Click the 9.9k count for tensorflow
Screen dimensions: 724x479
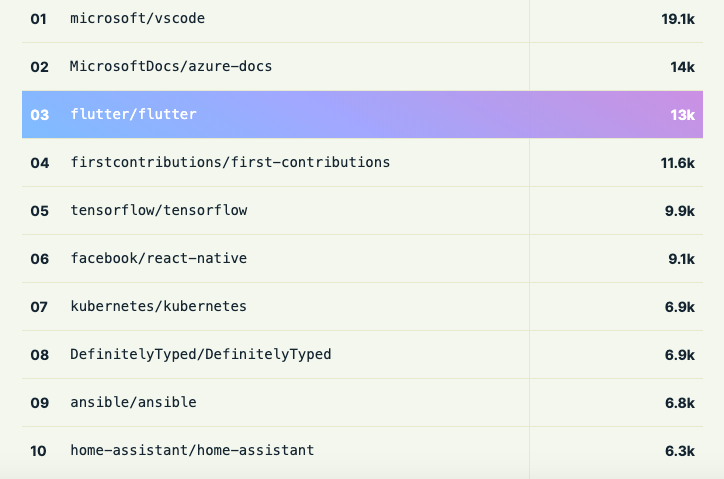coord(679,211)
